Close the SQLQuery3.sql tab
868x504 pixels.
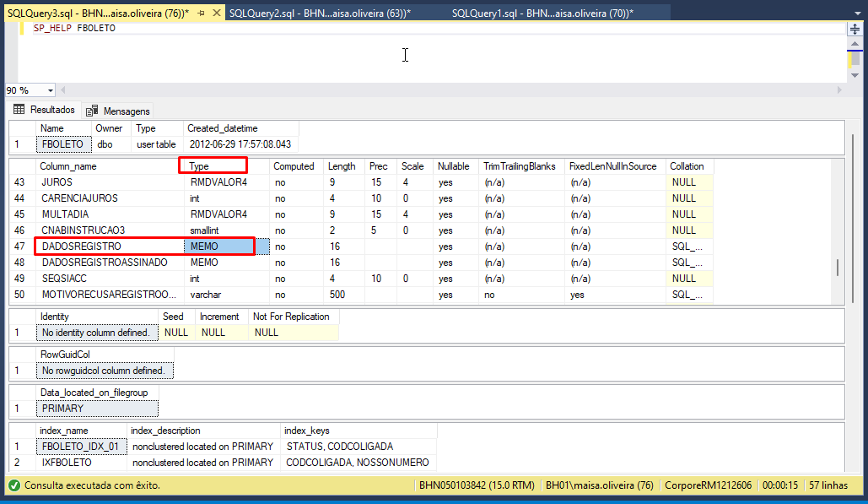217,13
